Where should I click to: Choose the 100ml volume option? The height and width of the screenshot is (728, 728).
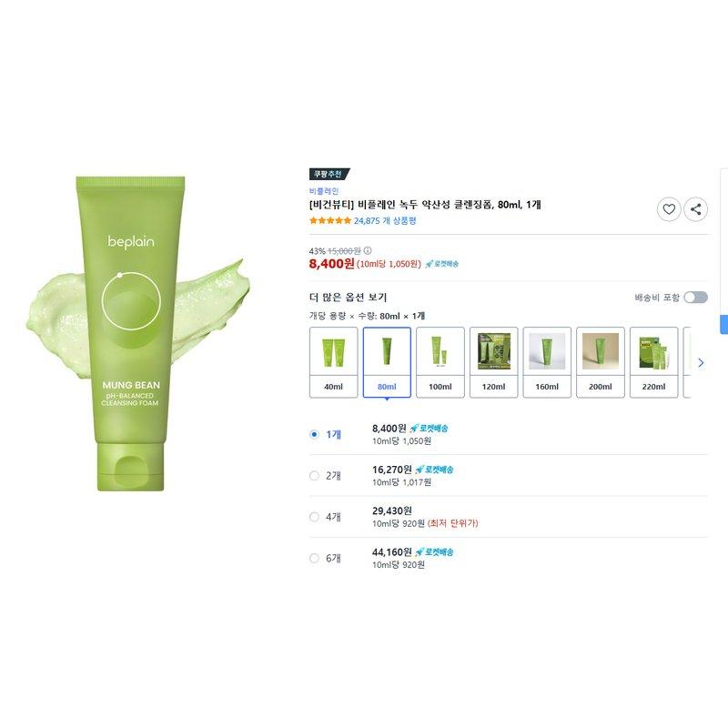click(440, 362)
